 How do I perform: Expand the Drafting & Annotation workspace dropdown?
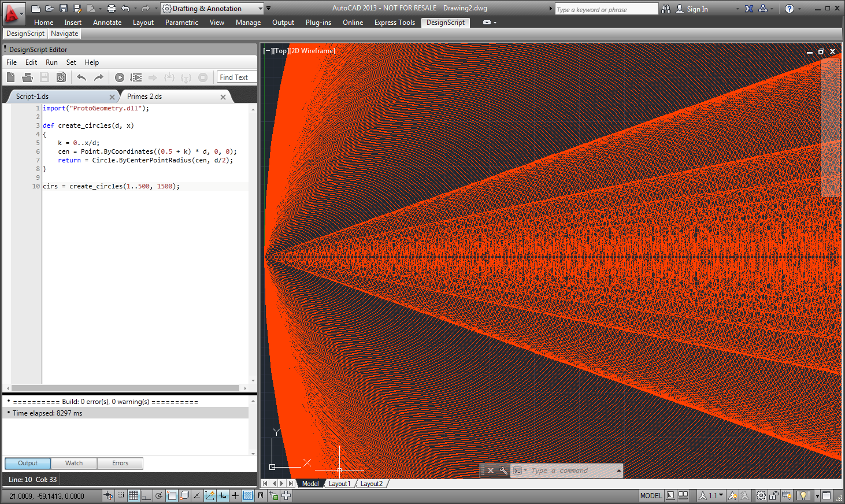pos(260,9)
